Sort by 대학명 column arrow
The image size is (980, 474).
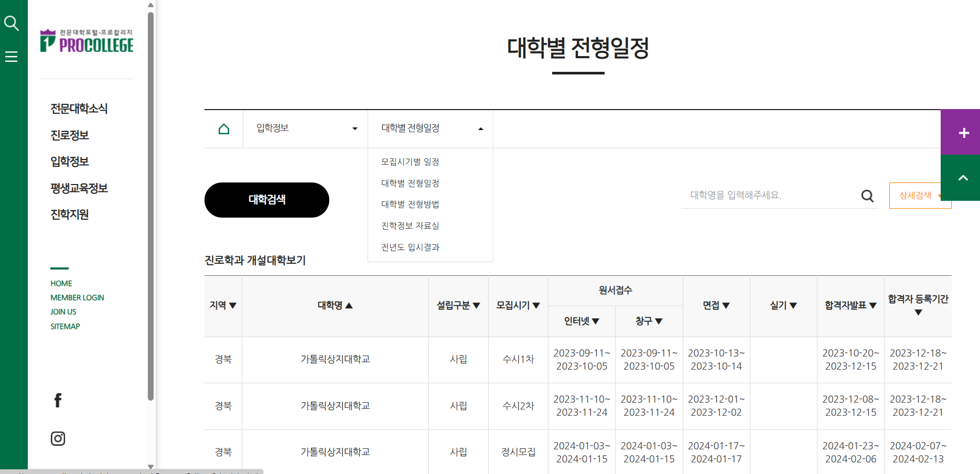point(349,306)
